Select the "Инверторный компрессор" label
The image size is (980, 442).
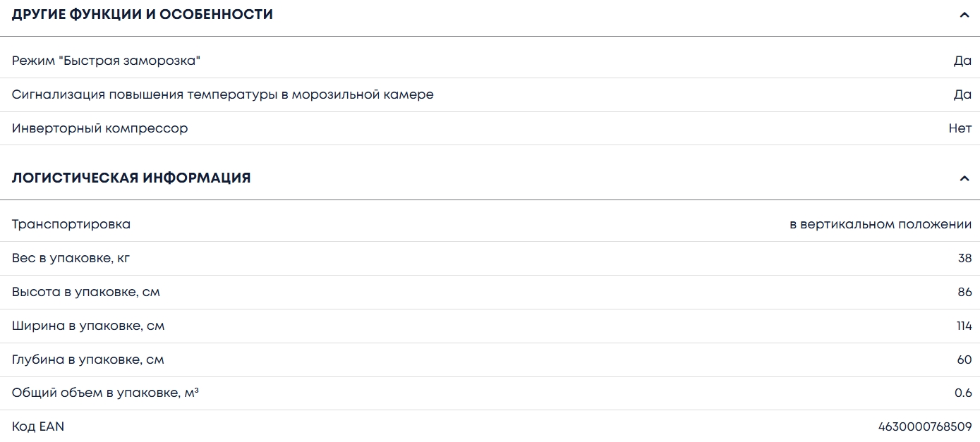100,128
